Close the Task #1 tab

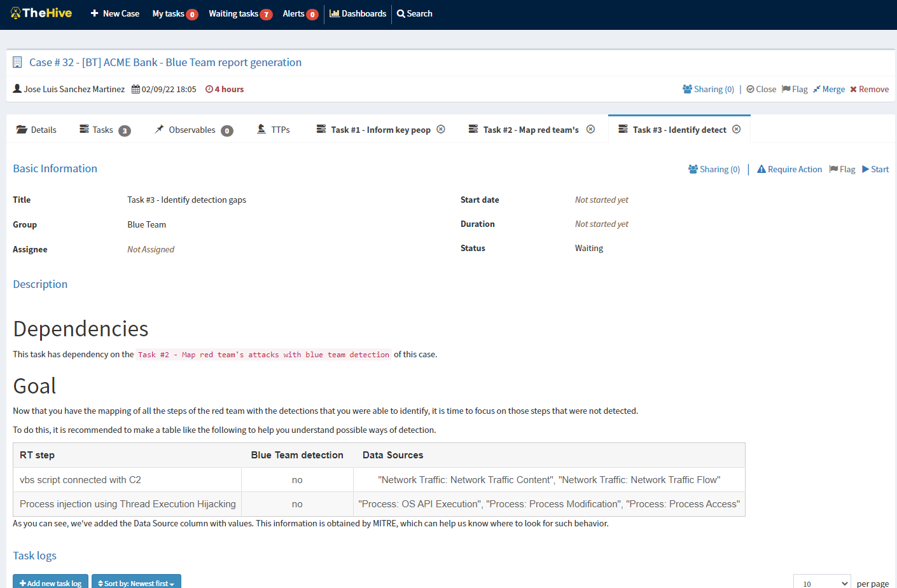click(441, 129)
